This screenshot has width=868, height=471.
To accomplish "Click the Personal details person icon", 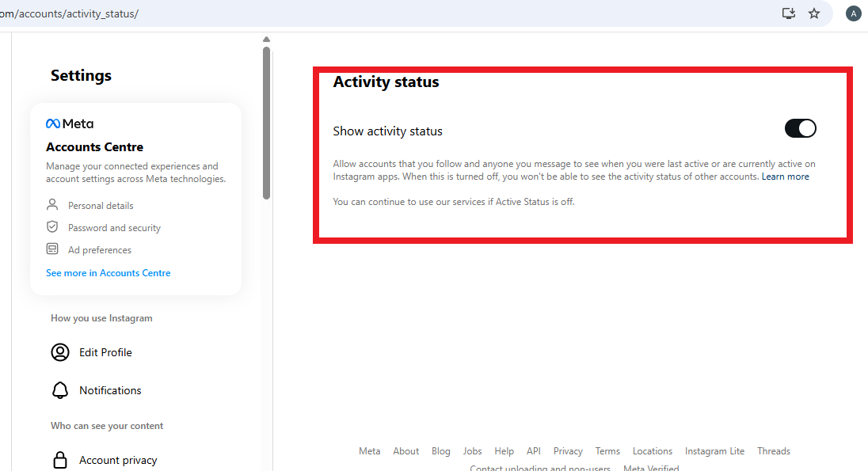I will (x=52, y=205).
